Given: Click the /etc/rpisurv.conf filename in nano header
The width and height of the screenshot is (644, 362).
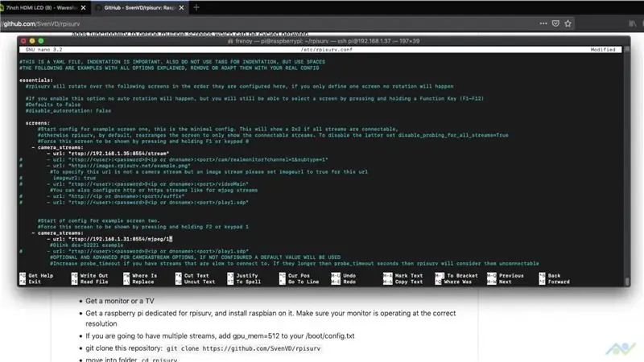Looking at the screenshot, I should [x=327, y=49].
